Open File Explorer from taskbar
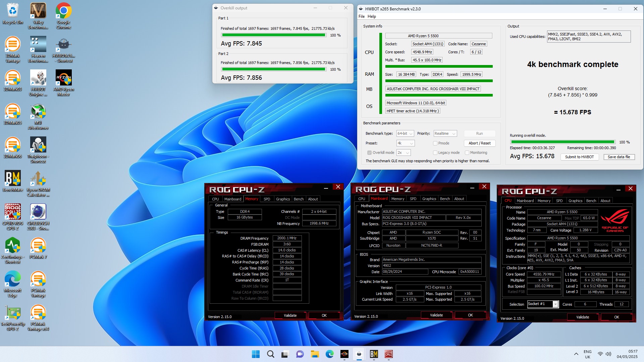 pyautogui.click(x=315, y=354)
